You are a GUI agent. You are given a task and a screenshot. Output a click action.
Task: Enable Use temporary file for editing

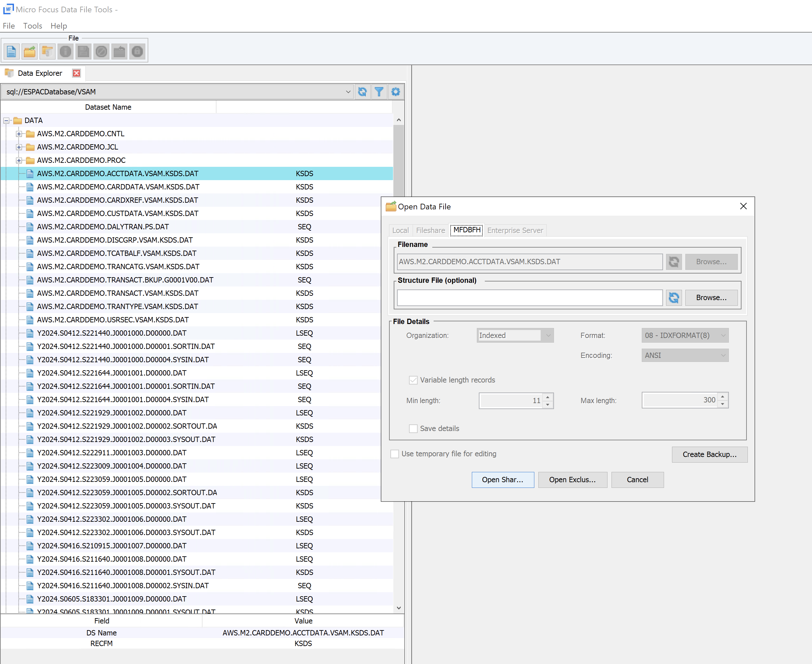coord(395,454)
